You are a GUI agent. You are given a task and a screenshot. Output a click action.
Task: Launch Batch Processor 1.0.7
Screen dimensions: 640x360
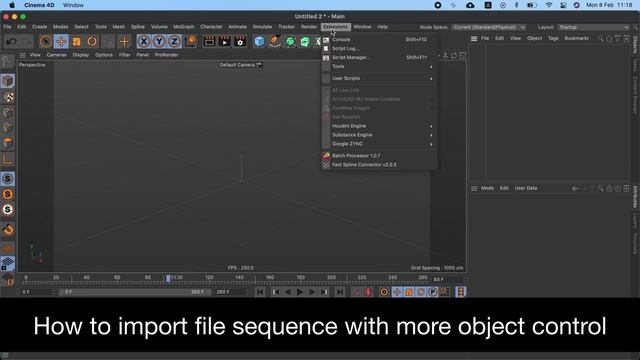379,156
